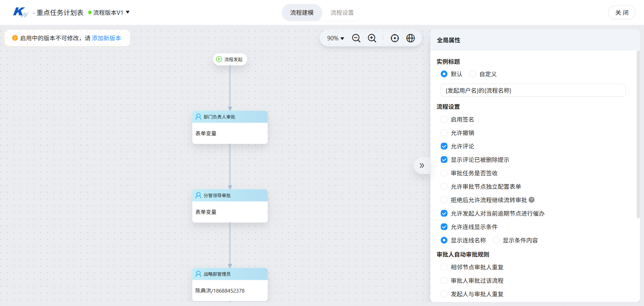This screenshot has width=644, height=306.
Task: Click the overview globe icon beside zoom controls
Action: pos(411,38)
